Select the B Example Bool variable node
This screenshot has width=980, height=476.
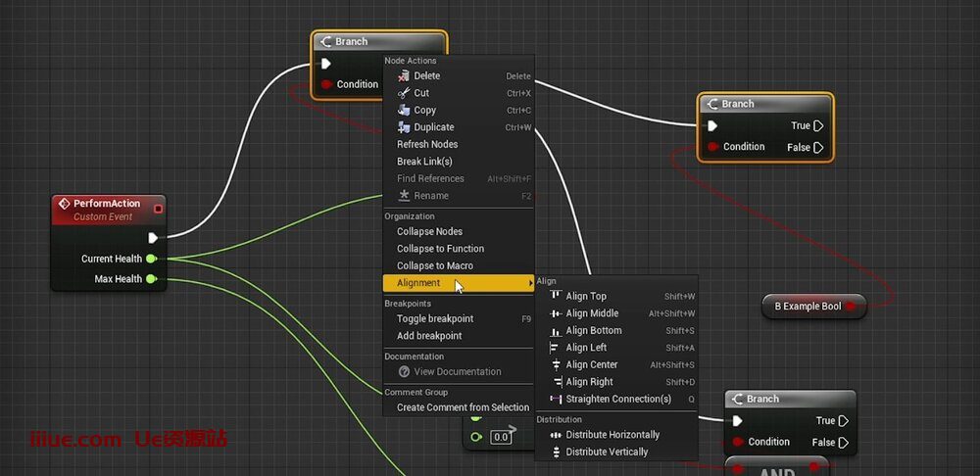[x=813, y=307]
